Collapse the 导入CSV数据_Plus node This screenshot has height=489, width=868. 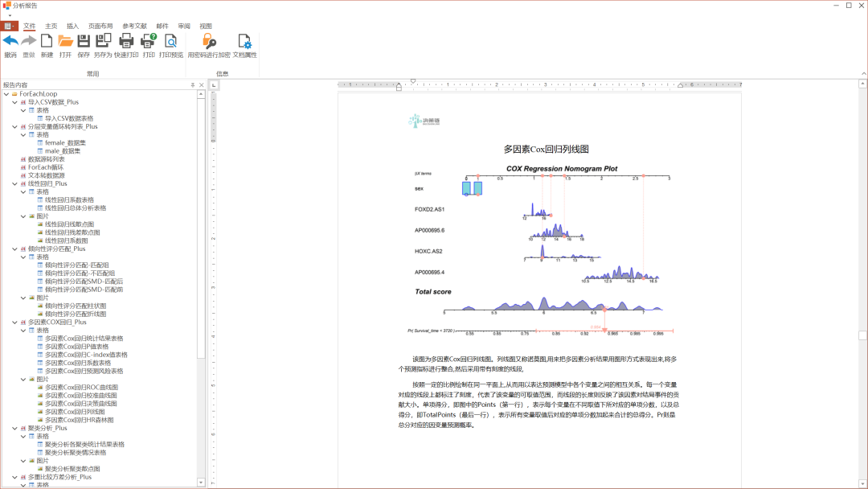point(14,102)
